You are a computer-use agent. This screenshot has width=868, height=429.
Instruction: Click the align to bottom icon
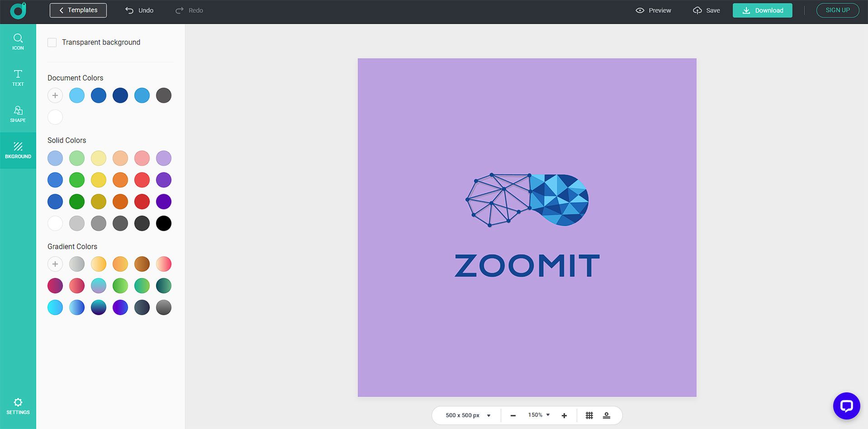[x=607, y=415]
